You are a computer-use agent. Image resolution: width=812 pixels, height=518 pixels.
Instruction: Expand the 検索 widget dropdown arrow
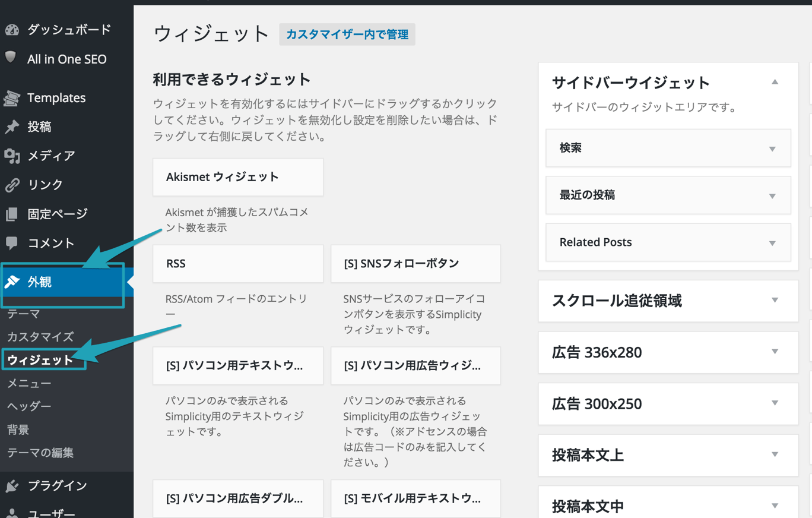[x=772, y=149]
